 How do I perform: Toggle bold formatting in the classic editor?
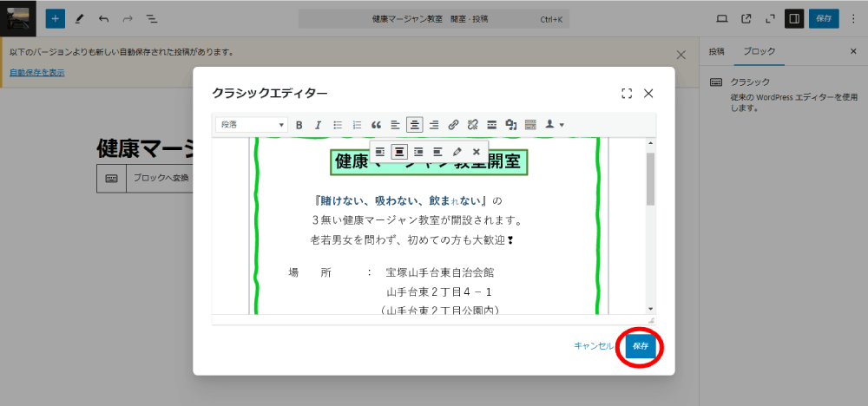tap(299, 125)
